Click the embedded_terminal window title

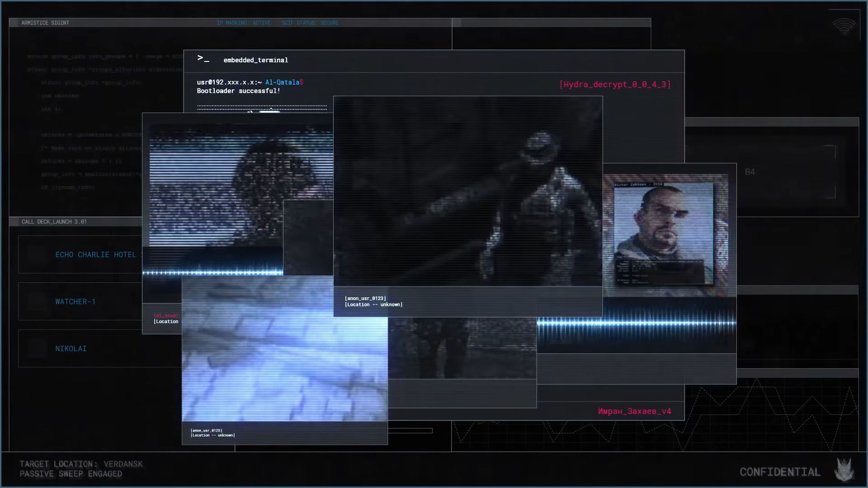[x=255, y=60]
